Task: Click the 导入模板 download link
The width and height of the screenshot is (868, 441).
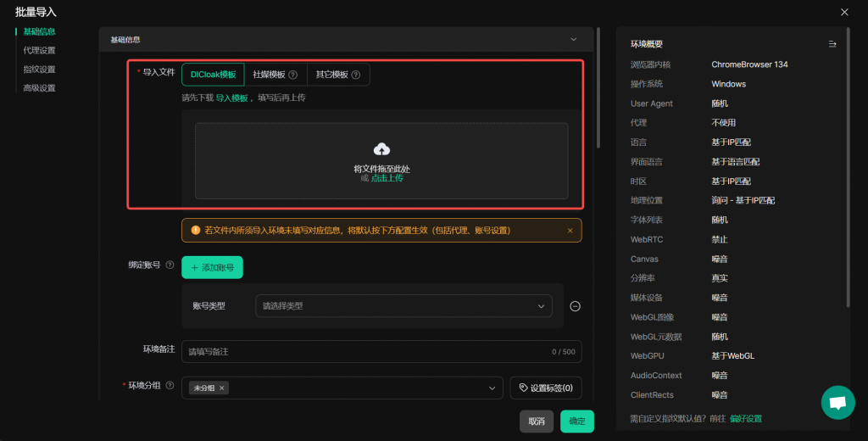Action: point(231,98)
